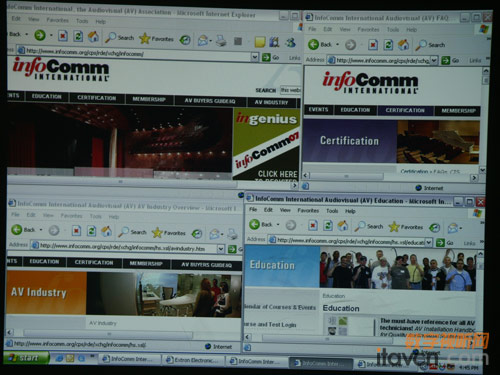
Task: Click the ingenius InfoComm07 CLICK HERE banner
Action: pos(266,144)
